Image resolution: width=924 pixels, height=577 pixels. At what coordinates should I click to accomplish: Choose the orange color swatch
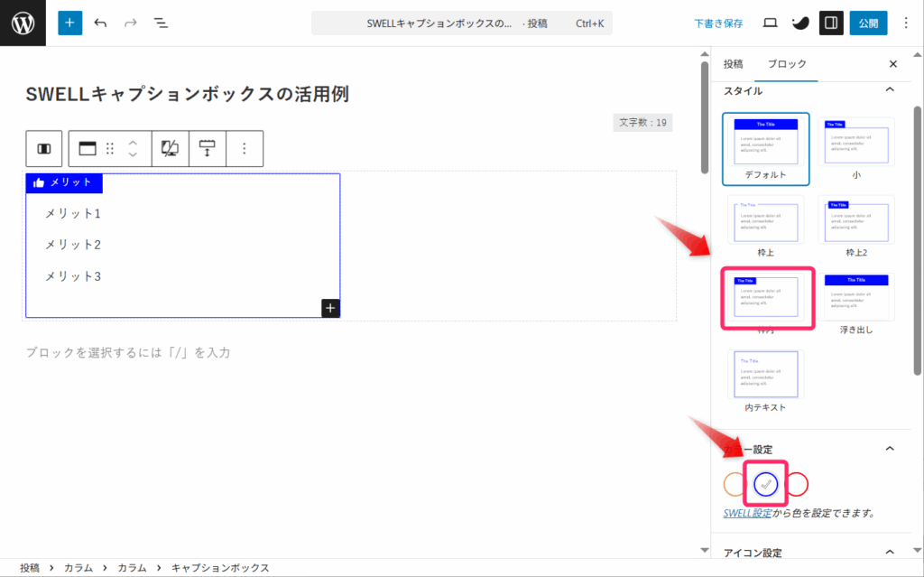tap(735, 484)
